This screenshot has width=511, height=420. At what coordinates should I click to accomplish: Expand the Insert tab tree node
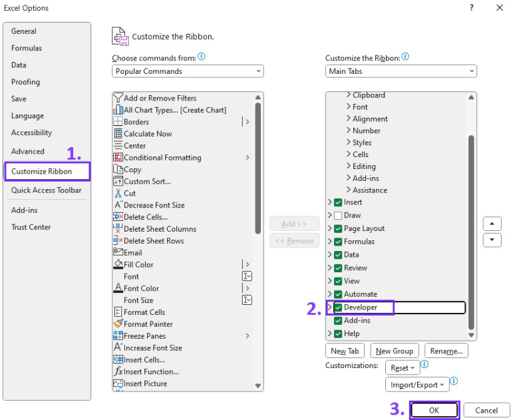point(329,202)
